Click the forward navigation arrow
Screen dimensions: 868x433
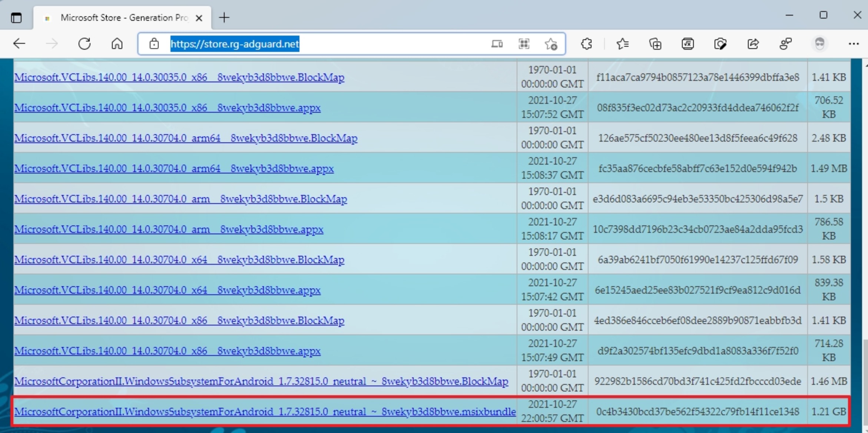(52, 44)
